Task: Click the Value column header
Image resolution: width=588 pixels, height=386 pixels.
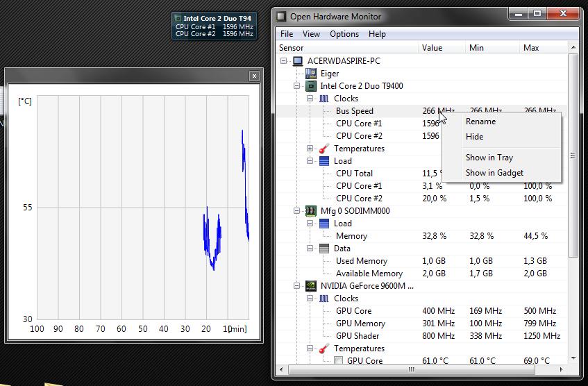Action: [442, 48]
